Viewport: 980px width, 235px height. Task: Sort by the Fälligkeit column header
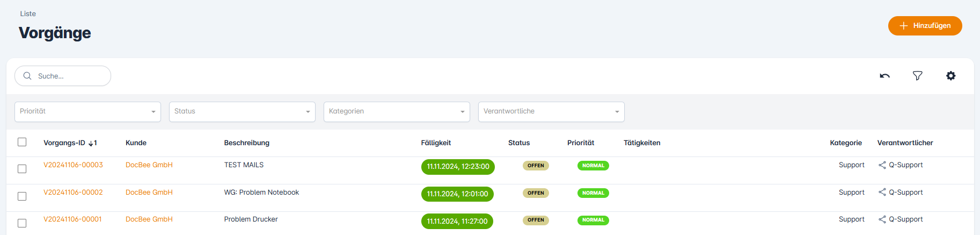[436, 143]
